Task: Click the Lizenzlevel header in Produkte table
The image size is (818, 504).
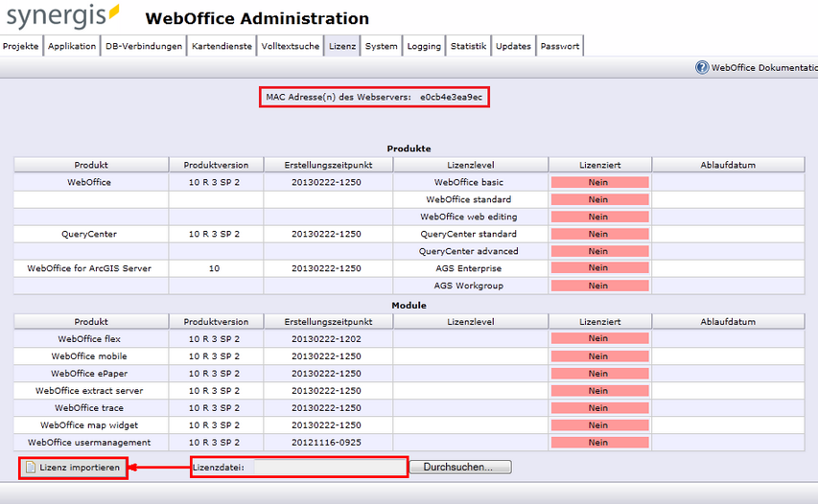Action: [x=471, y=165]
